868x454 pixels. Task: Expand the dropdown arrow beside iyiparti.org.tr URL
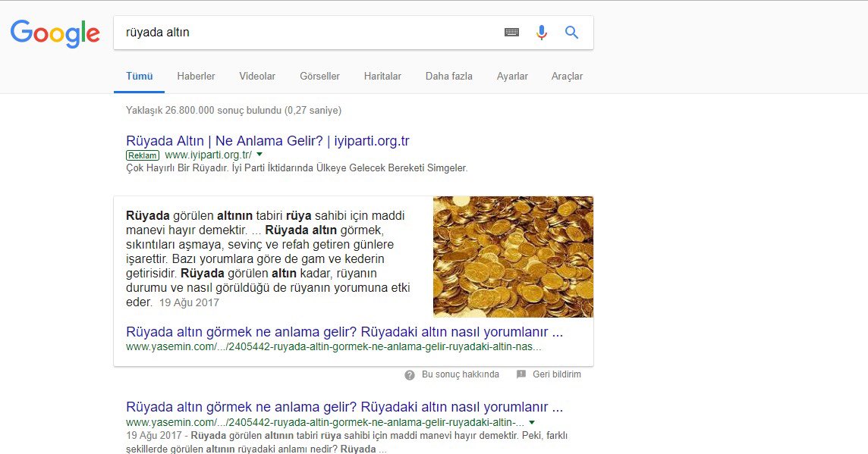[x=259, y=155]
